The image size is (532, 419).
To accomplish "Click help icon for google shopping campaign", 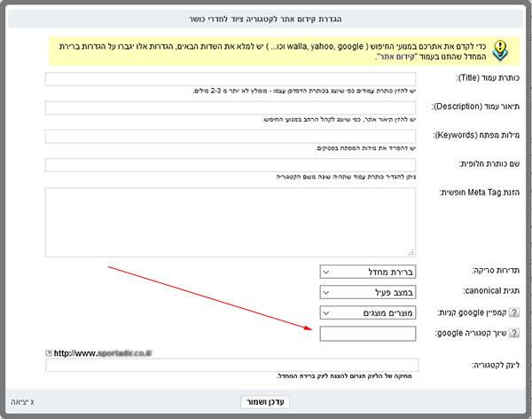I will pos(514,312).
